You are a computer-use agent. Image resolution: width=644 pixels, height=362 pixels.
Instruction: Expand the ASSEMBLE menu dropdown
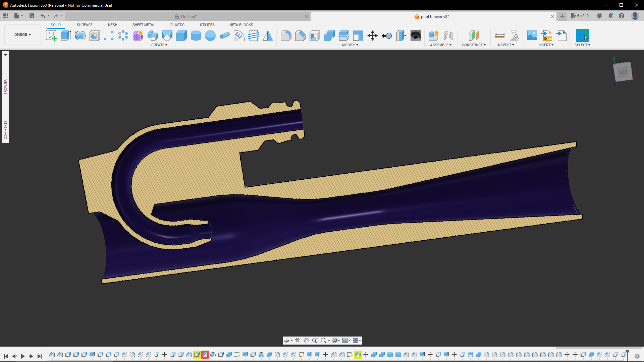pos(440,45)
